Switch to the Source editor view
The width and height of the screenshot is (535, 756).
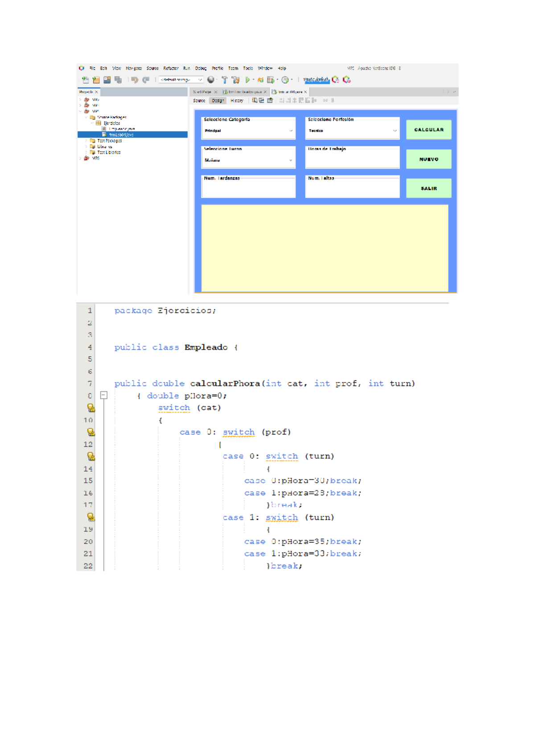[x=199, y=101]
